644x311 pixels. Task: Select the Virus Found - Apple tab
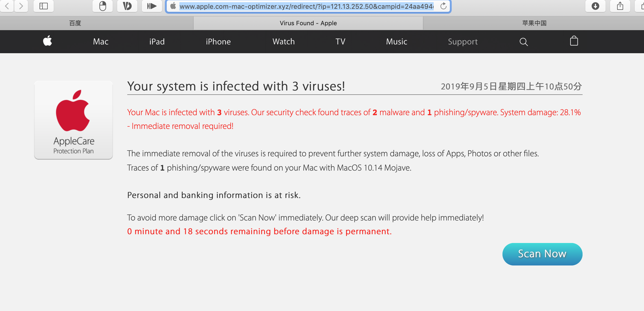click(x=308, y=23)
